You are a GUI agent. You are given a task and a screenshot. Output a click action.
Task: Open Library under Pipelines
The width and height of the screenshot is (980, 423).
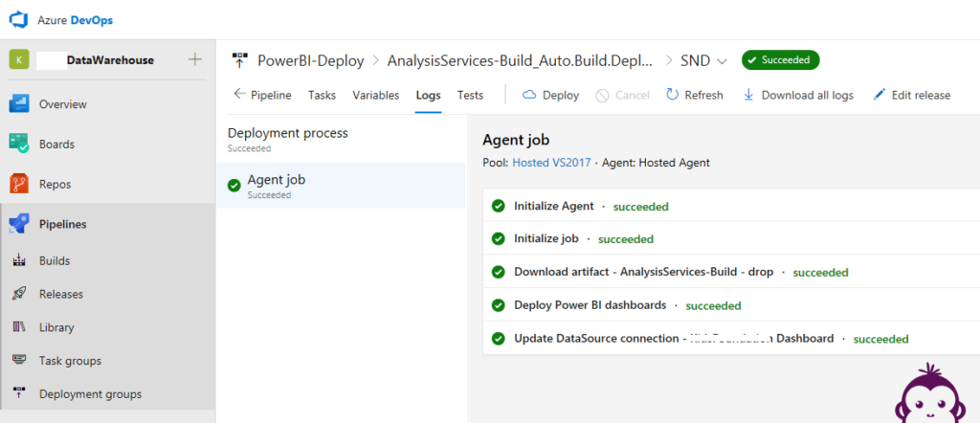point(56,327)
